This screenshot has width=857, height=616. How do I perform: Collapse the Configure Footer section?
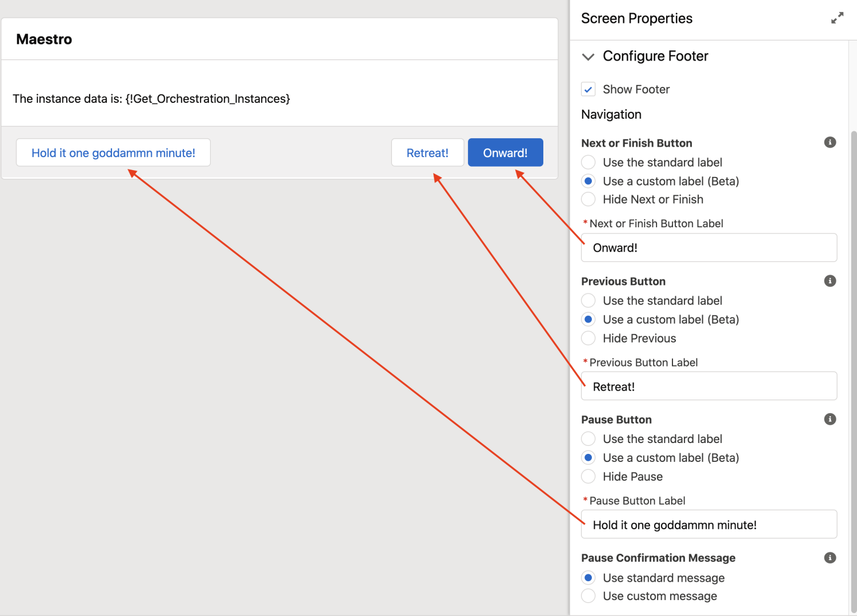pyautogui.click(x=588, y=57)
